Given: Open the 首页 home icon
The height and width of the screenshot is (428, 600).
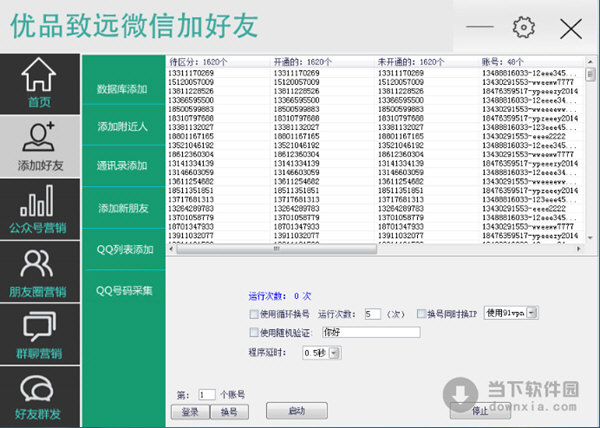Looking at the screenshot, I should [x=39, y=74].
